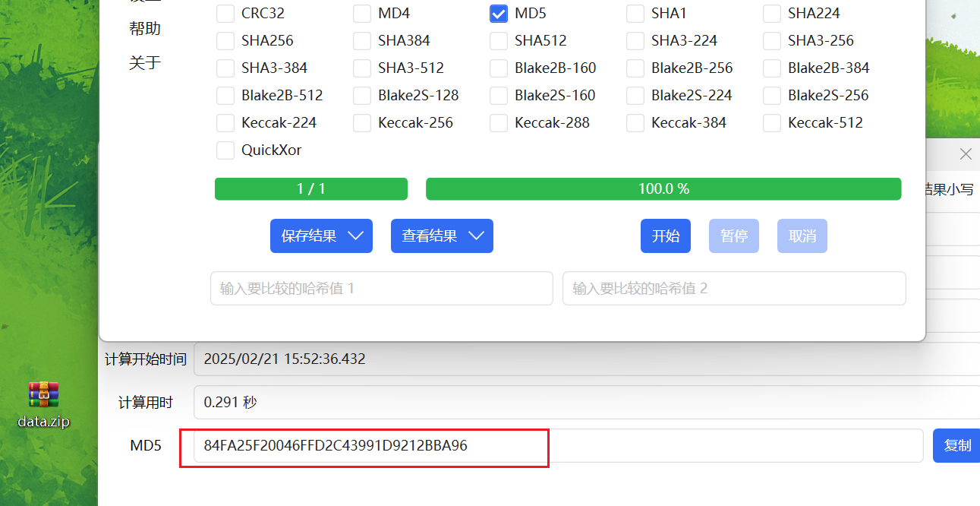
Task: Click the 计算开始时间 value field
Action: click(x=587, y=359)
